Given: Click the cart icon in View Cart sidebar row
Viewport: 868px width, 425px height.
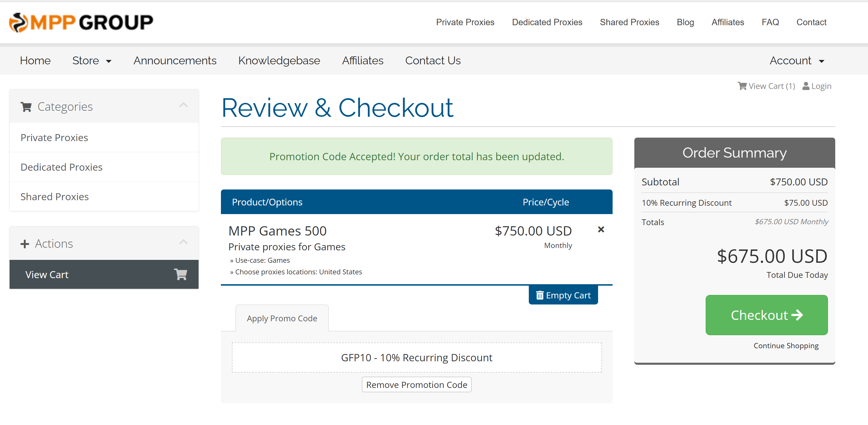Looking at the screenshot, I should pos(181,274).
